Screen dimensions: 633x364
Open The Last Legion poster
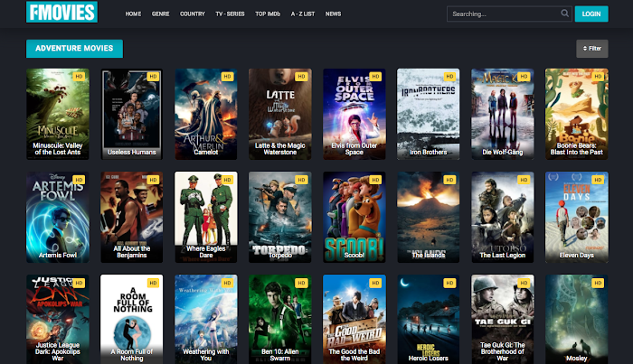point(503,218)
